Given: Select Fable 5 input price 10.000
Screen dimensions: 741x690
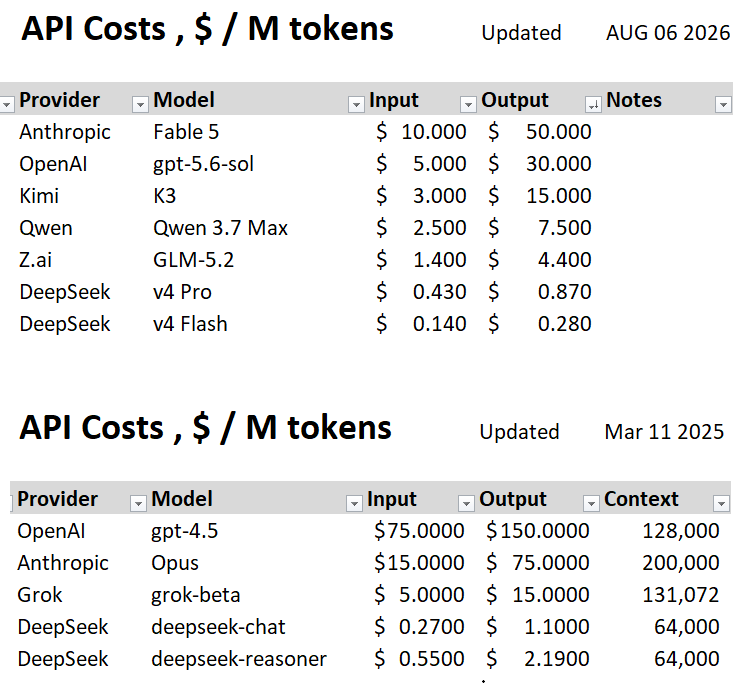Looking at the screenshot, I should click(421, 131).
